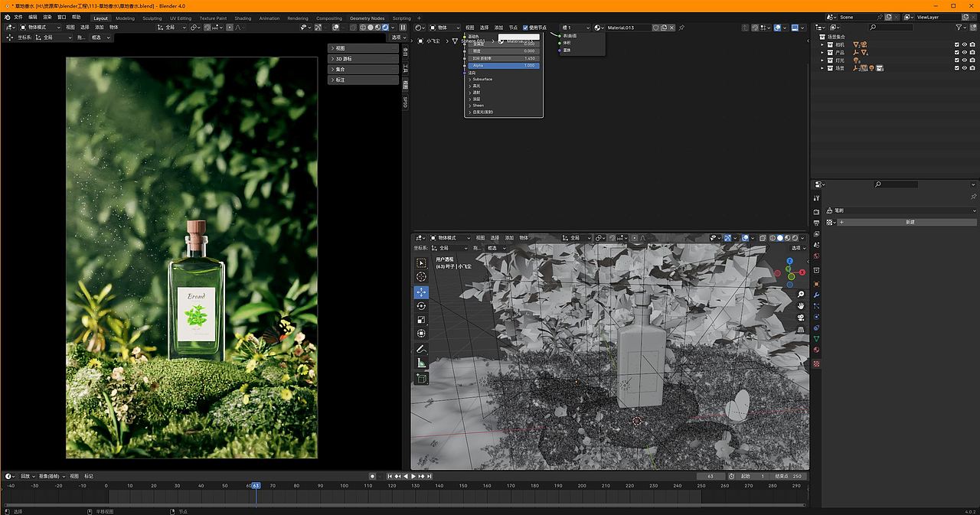Hide the 产品 collection in viewport
Image resolution: width=980 pixels, height=515 pixels.
click(x=964, y=52)
